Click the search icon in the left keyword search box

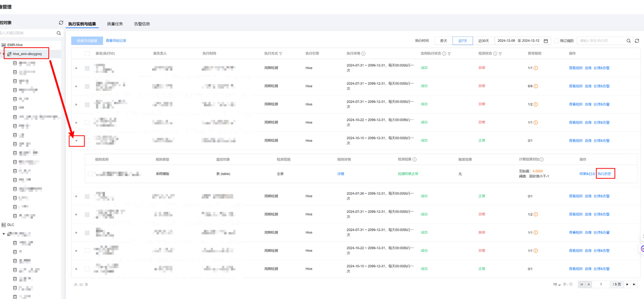coord(59,33)
